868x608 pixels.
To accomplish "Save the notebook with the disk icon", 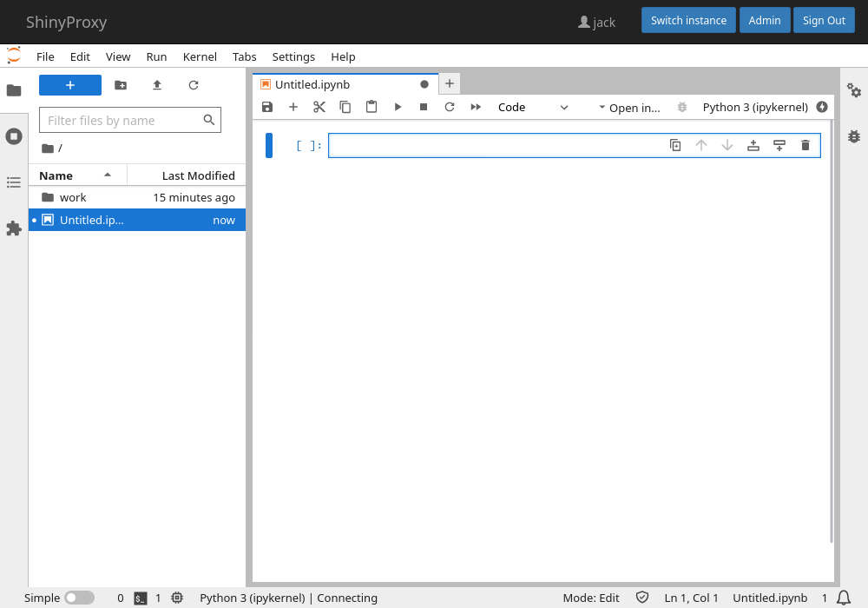I will pos(267,107).
